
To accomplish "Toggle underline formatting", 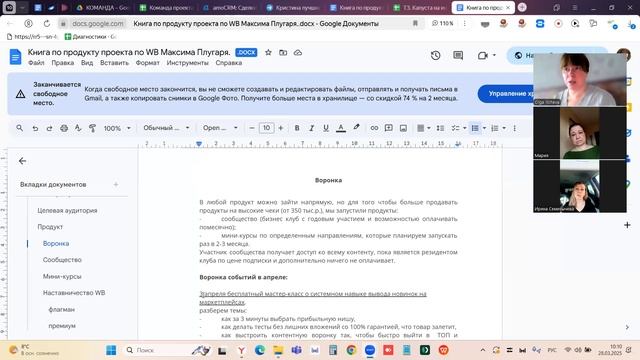I will pos(326,128).
